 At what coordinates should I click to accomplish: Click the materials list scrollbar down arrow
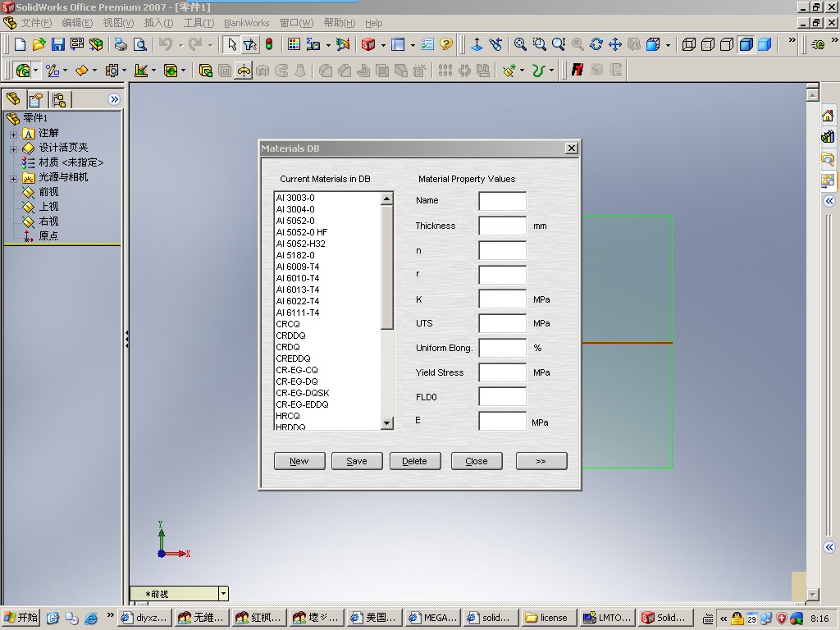pos(387,422)
